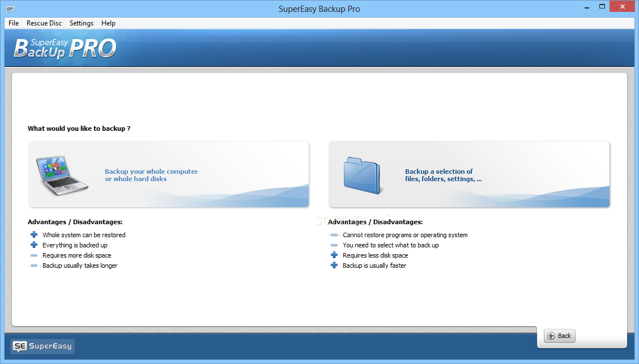639x364 pixels.
Task: Choose backup whole computer or hard disks
Action: 169,174
